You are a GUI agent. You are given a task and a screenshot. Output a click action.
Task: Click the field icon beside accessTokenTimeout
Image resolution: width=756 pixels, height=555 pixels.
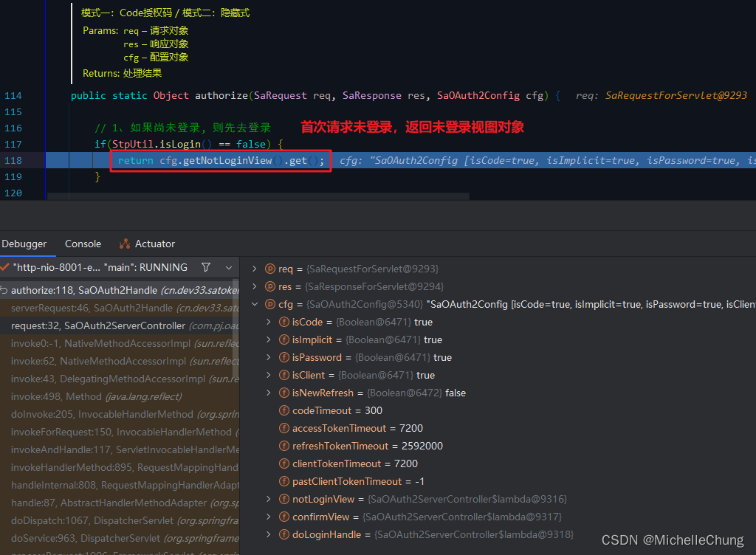pos(284,428)
